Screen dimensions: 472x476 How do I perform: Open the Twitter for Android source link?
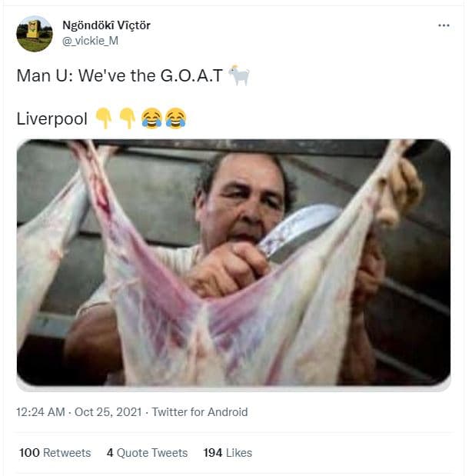pyautogui.click(x=200, y=412)
